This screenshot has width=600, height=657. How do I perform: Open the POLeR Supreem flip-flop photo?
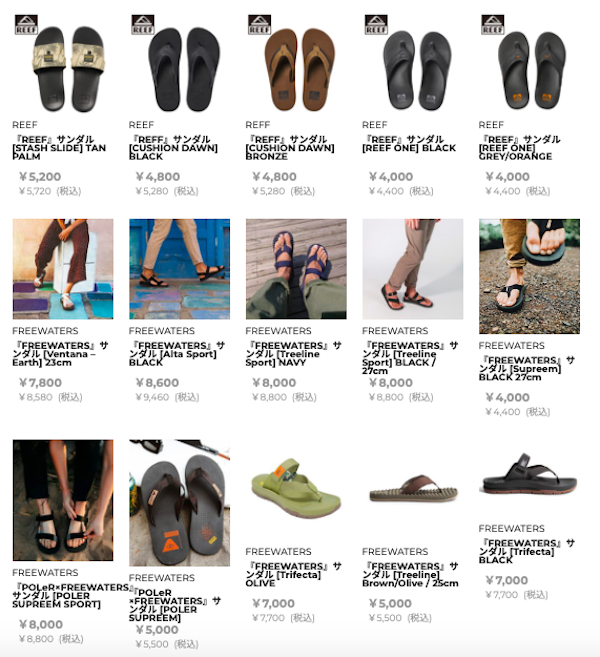(179, 503)
